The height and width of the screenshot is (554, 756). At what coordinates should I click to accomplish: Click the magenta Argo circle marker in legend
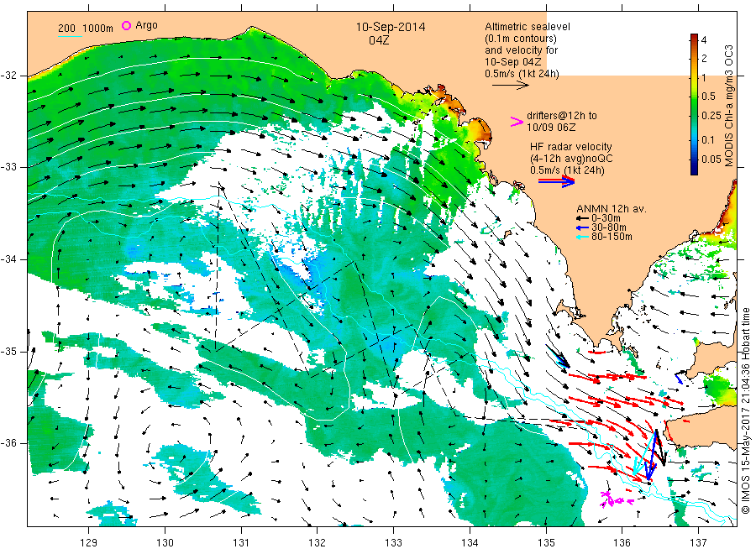tap(126, 25)
